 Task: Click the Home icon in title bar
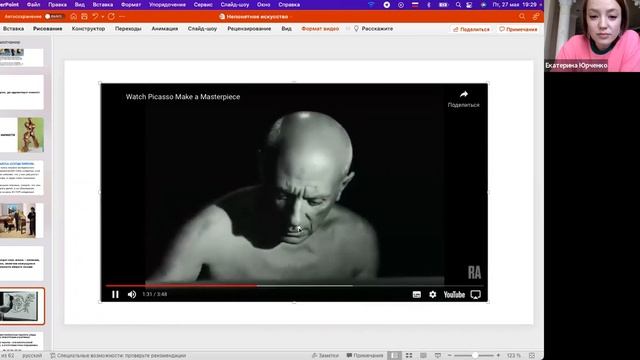click(x=73, y=17)
